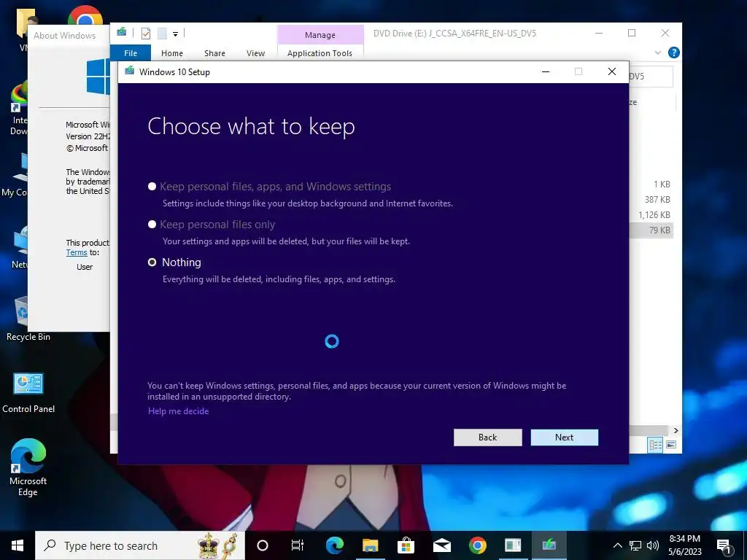This screenshot has height=560, width=747.
Task: Switch Explorer to details view icon
Action: coord(655,445)
